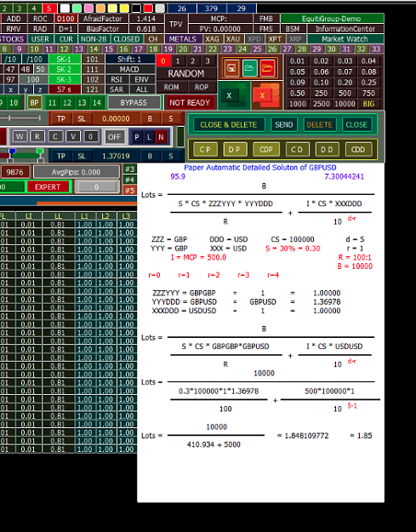
Task: Click the CDD button
Action: (x=358, y=150)
